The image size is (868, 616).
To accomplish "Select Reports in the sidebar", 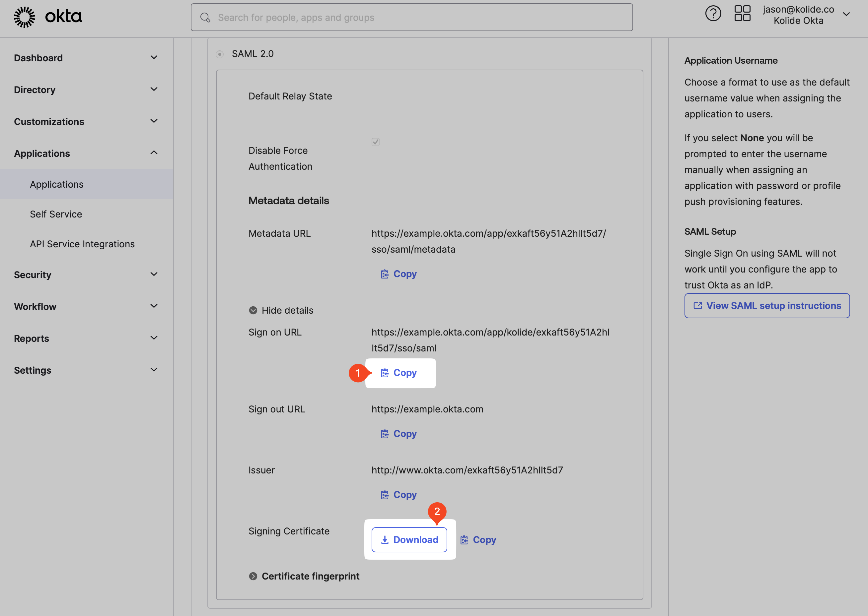I will (32, 339).
